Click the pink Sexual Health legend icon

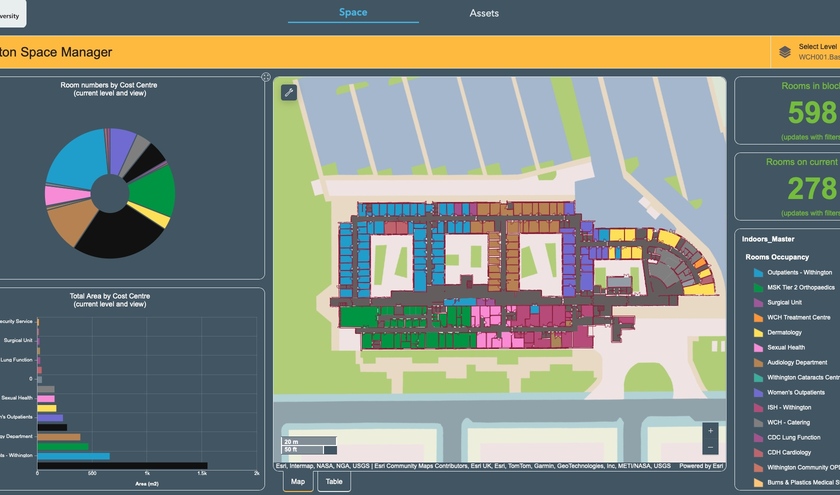coord(756,347)
